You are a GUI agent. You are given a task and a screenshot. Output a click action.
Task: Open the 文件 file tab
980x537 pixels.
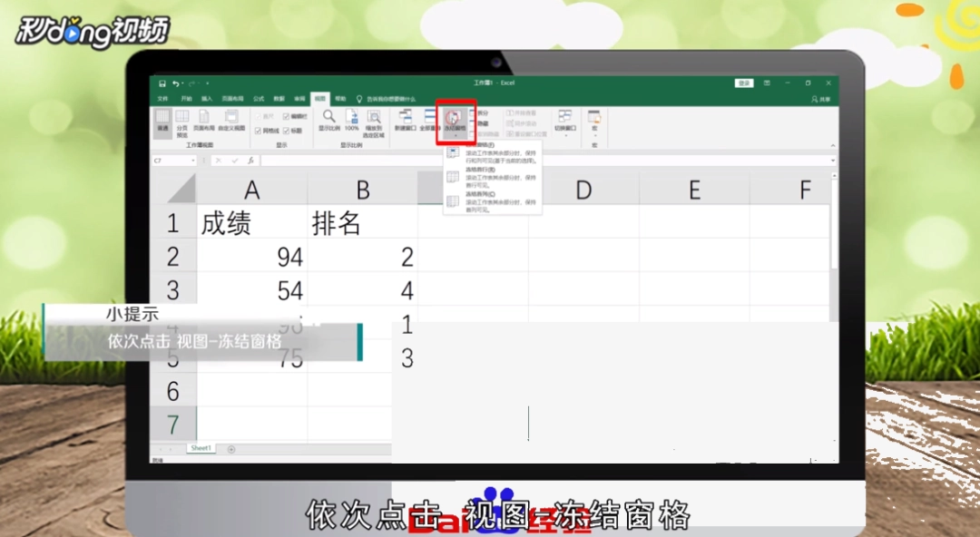162,99
